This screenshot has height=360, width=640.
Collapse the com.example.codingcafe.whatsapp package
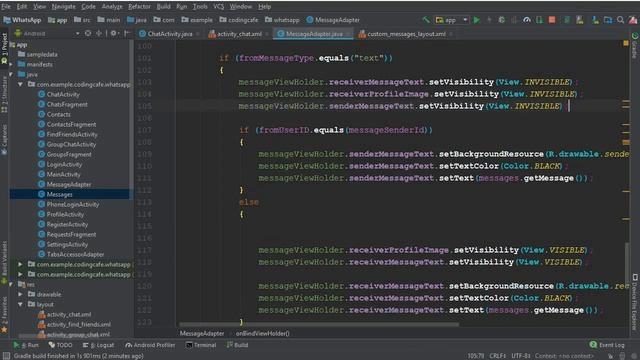point(20,84)
